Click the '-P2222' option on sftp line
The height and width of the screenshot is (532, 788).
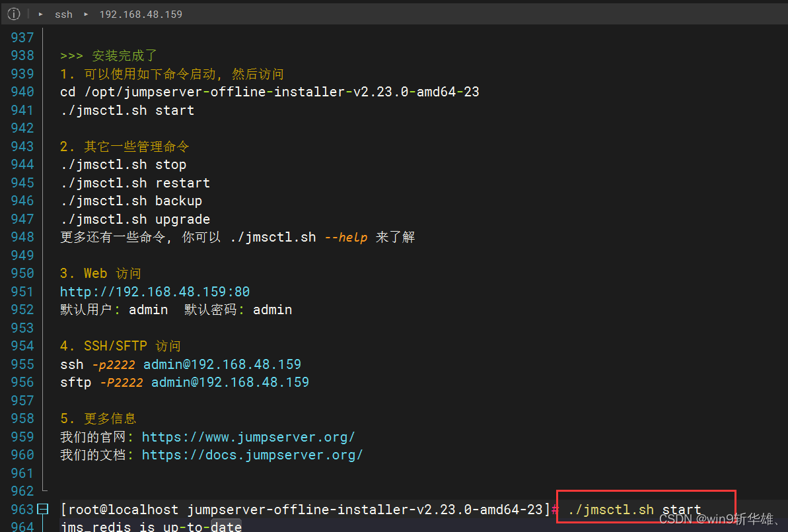pos(122,382)
